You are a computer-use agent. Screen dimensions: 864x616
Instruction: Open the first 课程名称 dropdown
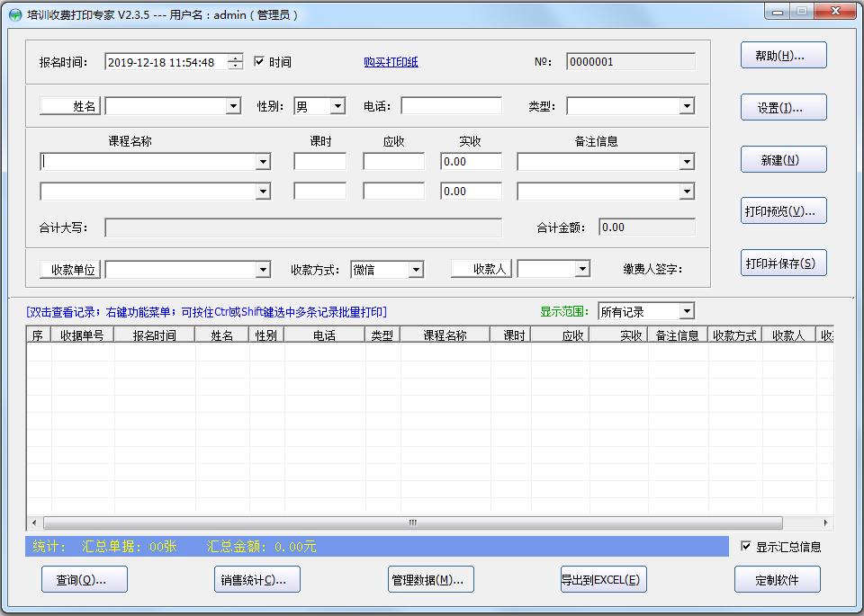click(x=263, y=162)
